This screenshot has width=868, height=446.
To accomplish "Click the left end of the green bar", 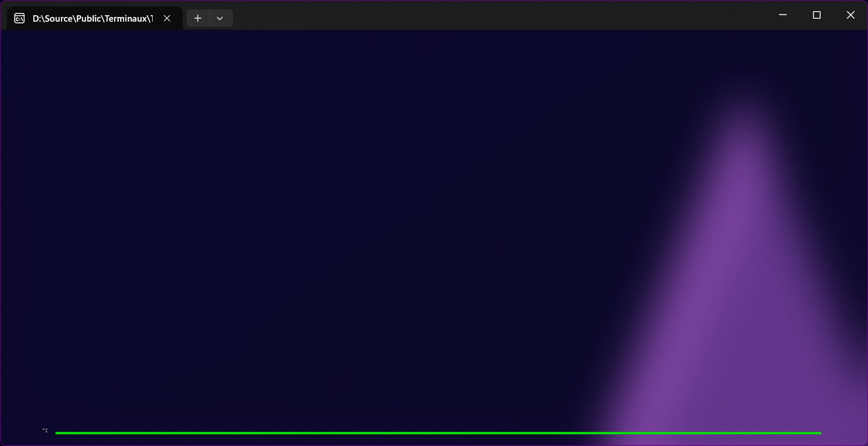I will tap(58, 433).
